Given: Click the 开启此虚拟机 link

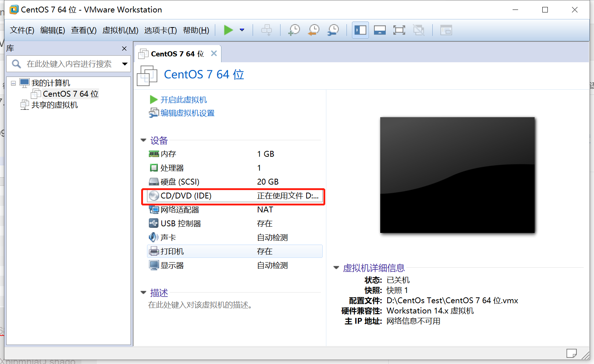Looking at the screenshot, I should coord(183,100).
